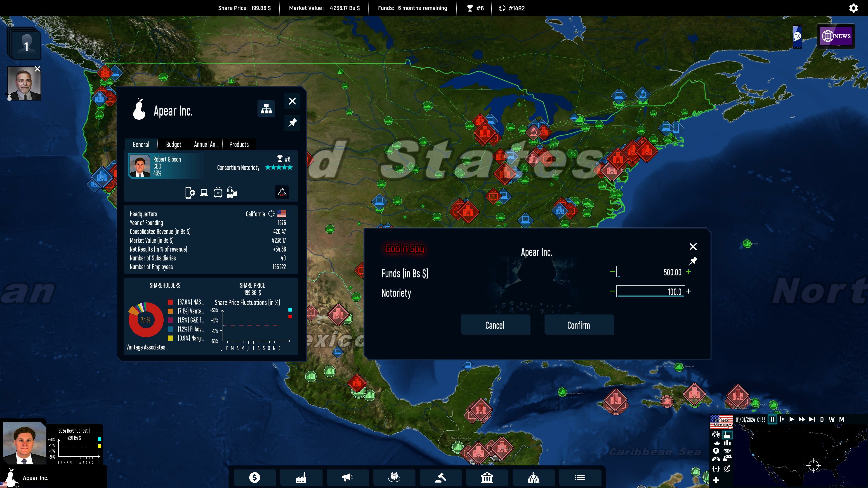The width and height of the screenshot is (868, 488).
Task: Open the bank building icon
Action: pyautogui.click(x=487, y=477)
